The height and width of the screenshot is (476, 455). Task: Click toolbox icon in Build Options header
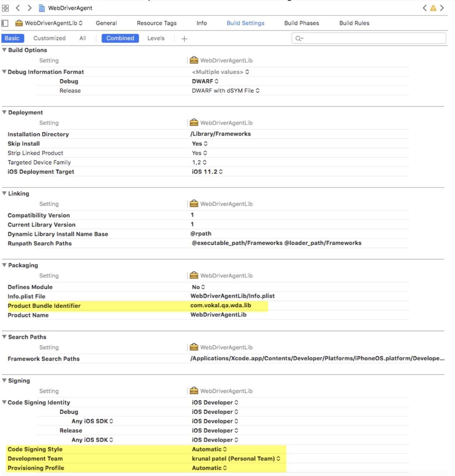194,60
